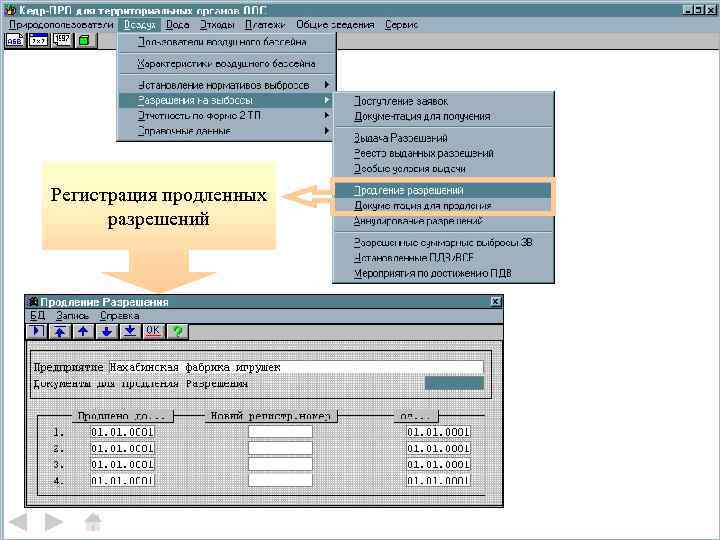720x540 pixels.
Task: Select Разрешенные суммарные выбросы ЗВ item
Action: point(444,242)
